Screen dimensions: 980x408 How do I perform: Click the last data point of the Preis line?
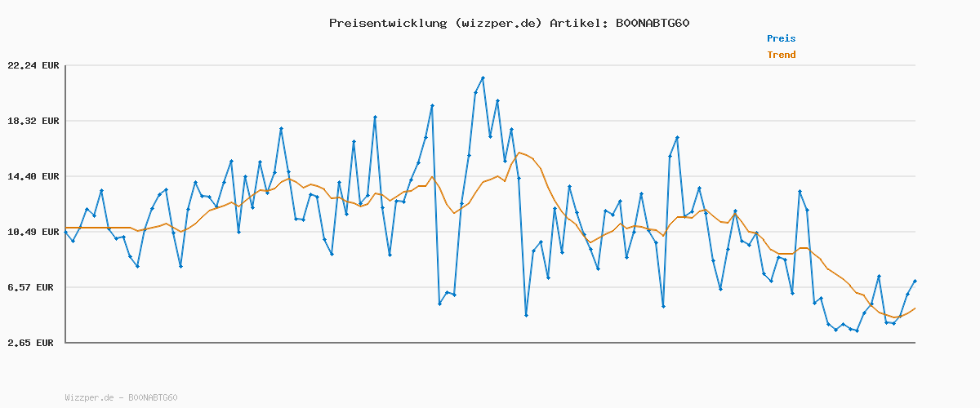click(x=915, y=281)
